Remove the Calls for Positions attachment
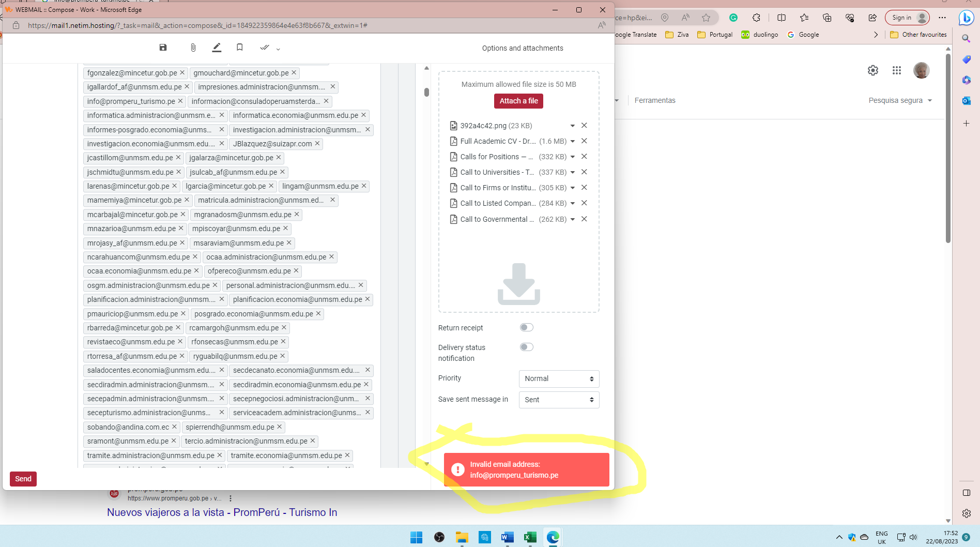Screen dimensions: 980x547 [584, 156]
